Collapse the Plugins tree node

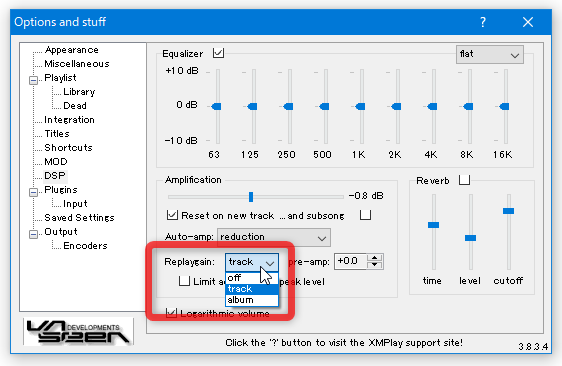click(33, 192)
